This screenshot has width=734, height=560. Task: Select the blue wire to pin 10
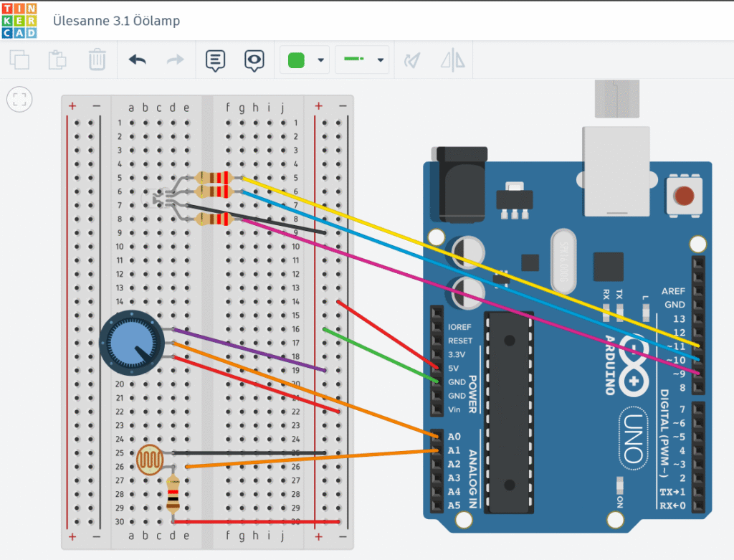470,275
